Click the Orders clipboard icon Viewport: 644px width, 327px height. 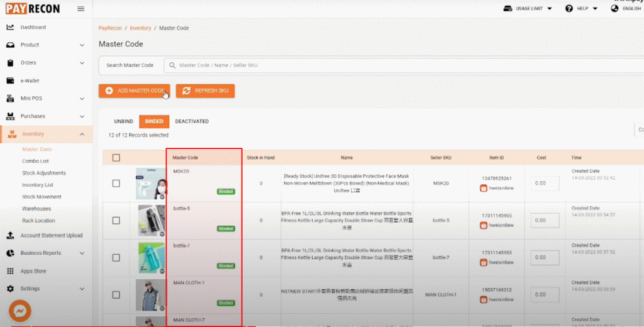10,63
